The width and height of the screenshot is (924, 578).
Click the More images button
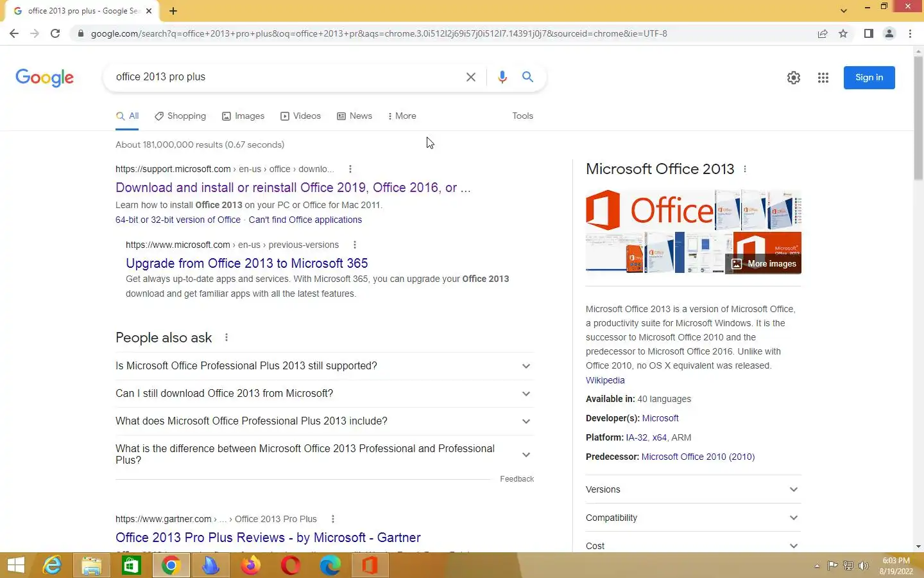coord(764,264)
